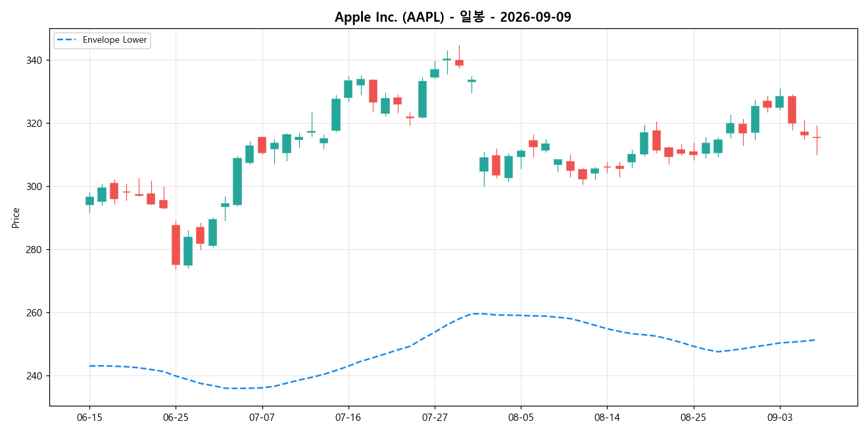This screenshot has height=434, width=868.
Task: Click the green candle at 08-05
Action: coord(521,154)
